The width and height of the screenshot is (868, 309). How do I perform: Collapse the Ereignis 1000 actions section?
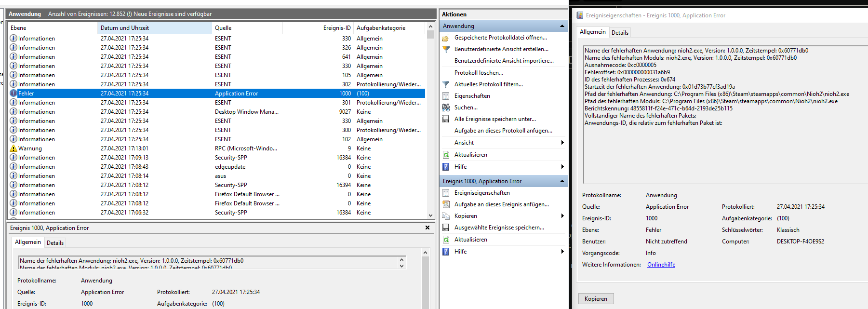coord(562,181)
